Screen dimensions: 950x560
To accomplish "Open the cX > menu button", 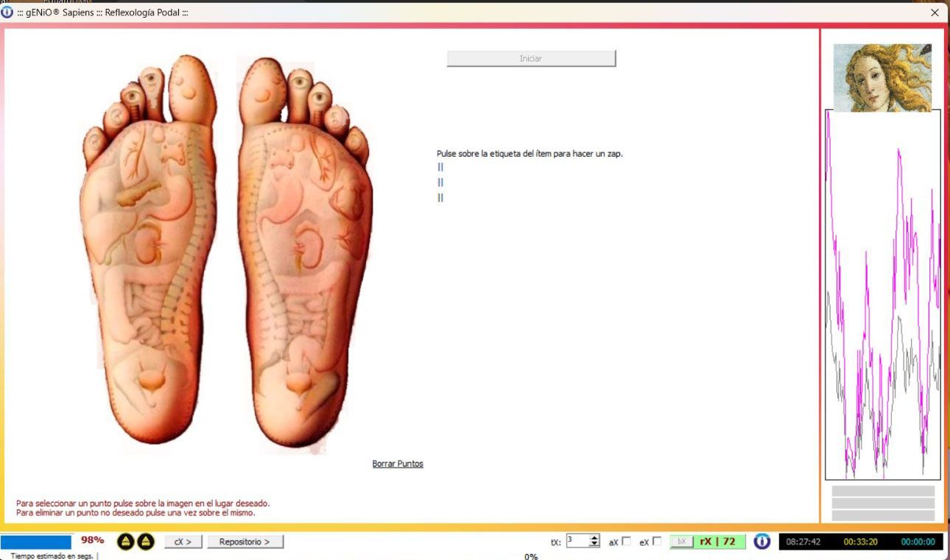I will [x=183, y=542].
